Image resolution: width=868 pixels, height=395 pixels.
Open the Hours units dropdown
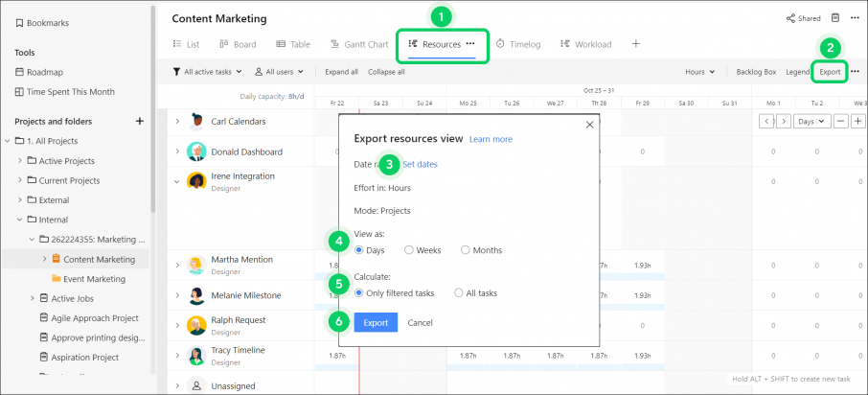699,72
